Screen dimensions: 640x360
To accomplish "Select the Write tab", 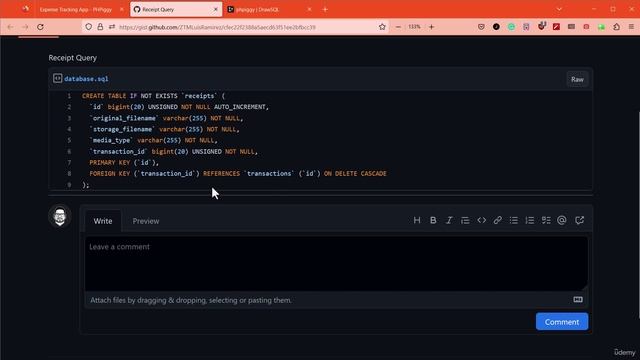I will coord(103,221).
